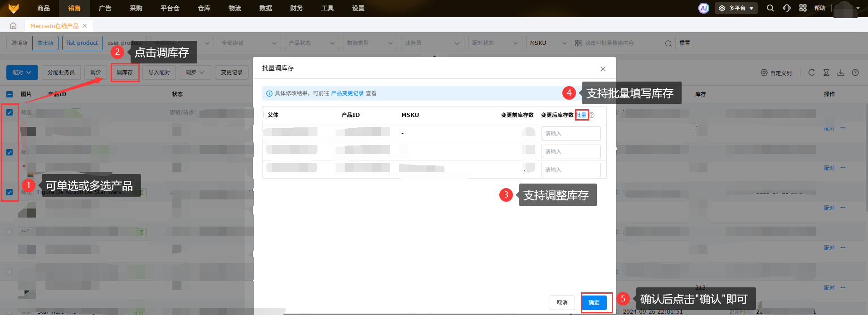Click the customer service headset icon
This screenshot has width=868, height=315.
(786, 8)
